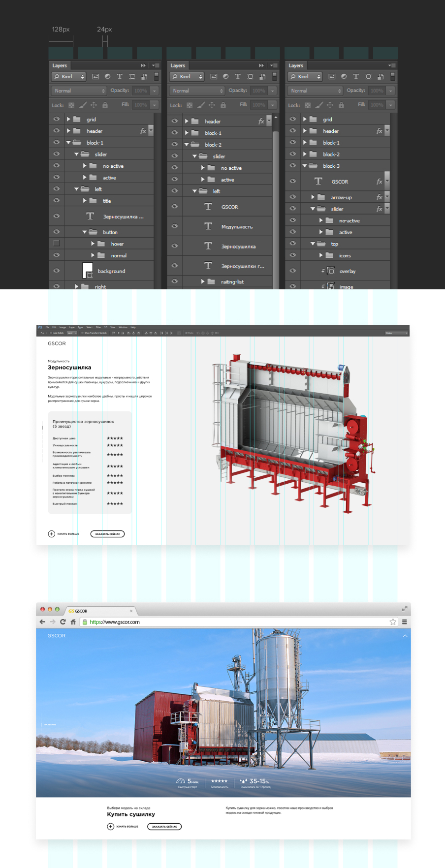Click adjustment layer filter icon in leftmost Layers panel
Viewport: 445px width, 868px height.
(x=107, y=77)
